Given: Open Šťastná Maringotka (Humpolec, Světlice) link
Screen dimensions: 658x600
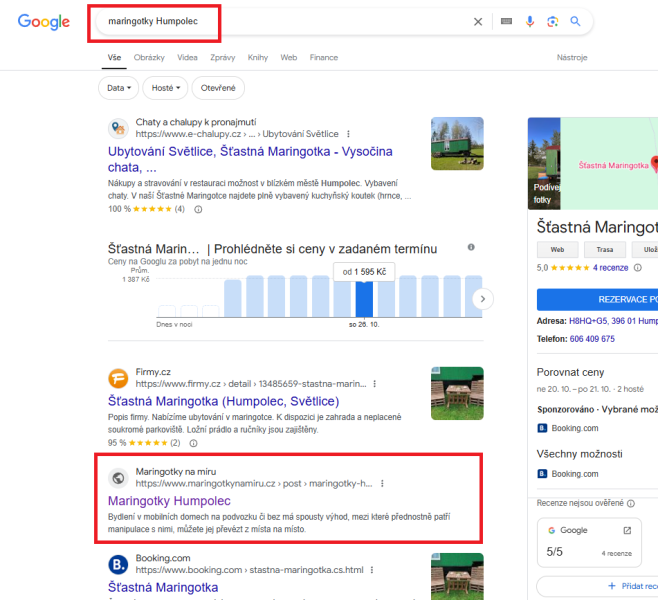Looking at the screenshot, I should tap(223, 401).
